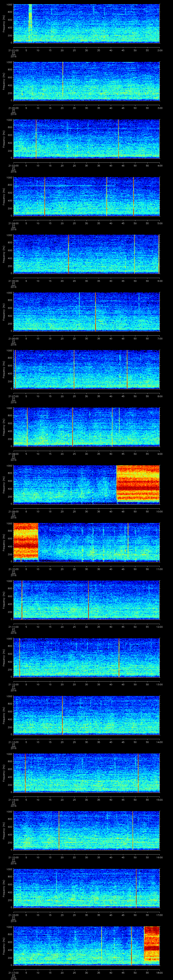This screenshot has height=980, width=173.
Task: Click the 5:00 end time label
Action: click(160, 223)
